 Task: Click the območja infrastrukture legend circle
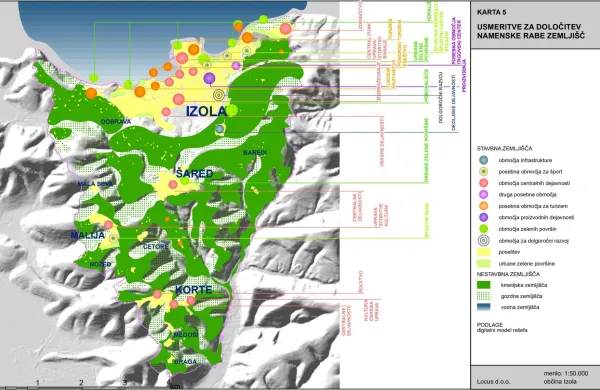484,160
